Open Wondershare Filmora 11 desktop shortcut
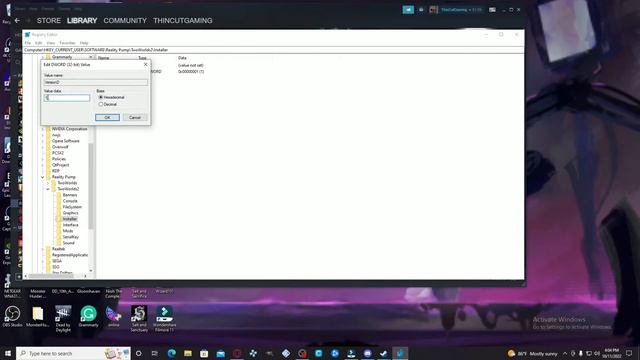Image resolution: width=640 pixels, height=360 pixels. click(x=164, y=318)
